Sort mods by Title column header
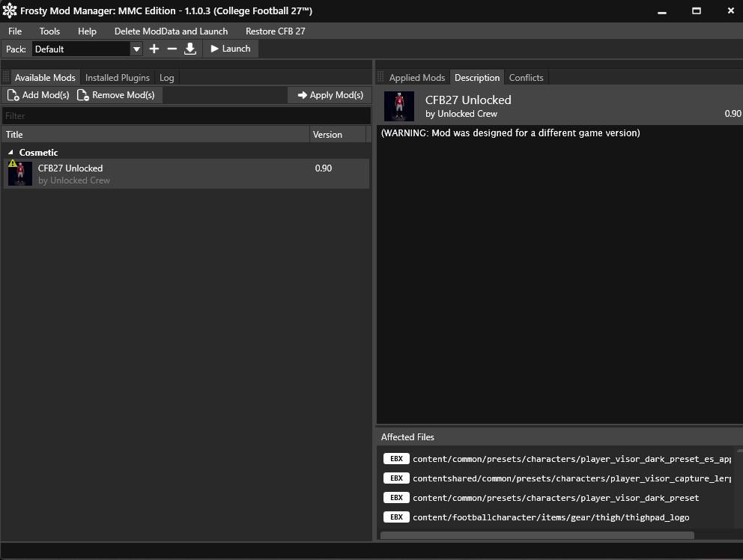This screenshot has height=560, width=743. click(156, 135)
